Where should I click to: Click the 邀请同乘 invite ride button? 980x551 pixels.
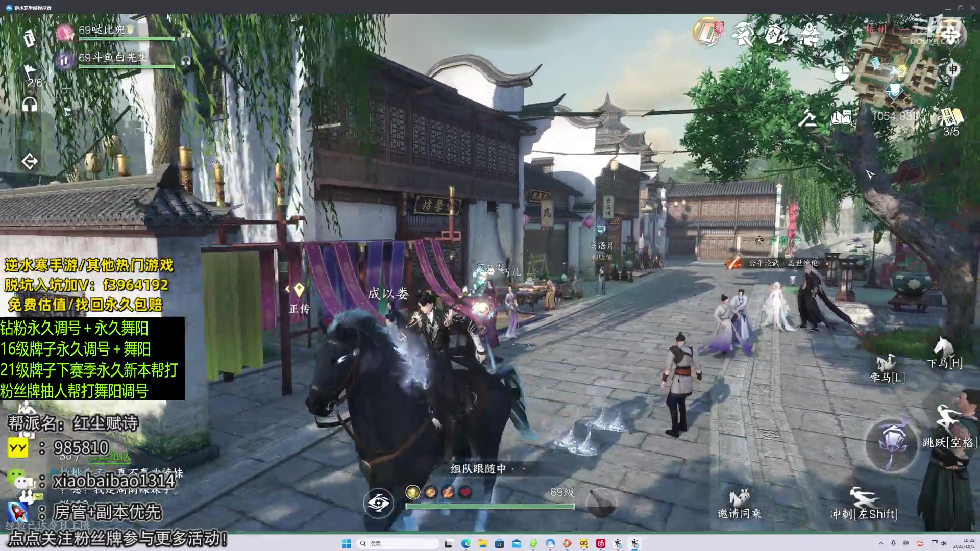pos(739,504)
